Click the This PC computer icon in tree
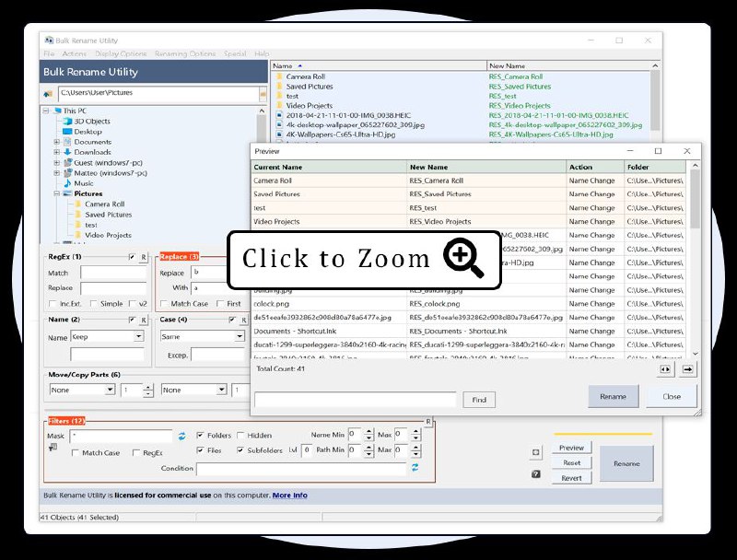 coord(57,111)
